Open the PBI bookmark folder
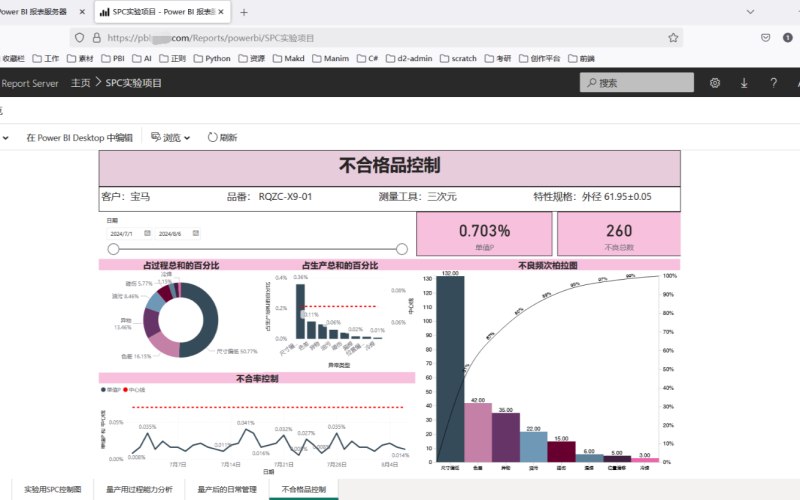This screenshot has width=800, height=500. [x=113, y=59]
